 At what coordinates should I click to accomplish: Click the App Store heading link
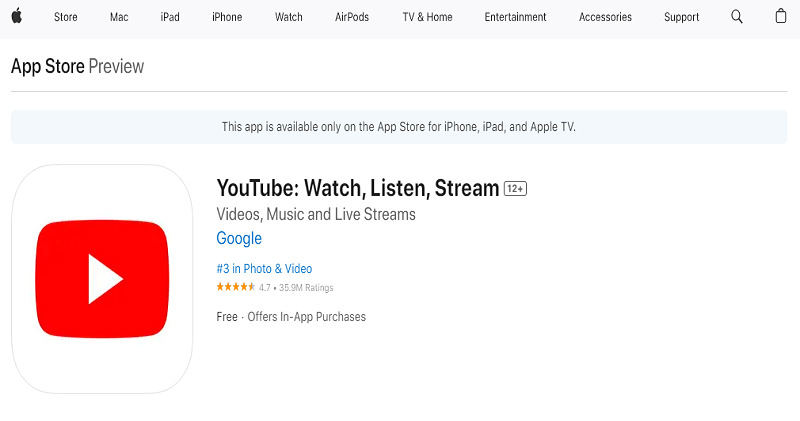pyautogui.click(x=47, y=67)
